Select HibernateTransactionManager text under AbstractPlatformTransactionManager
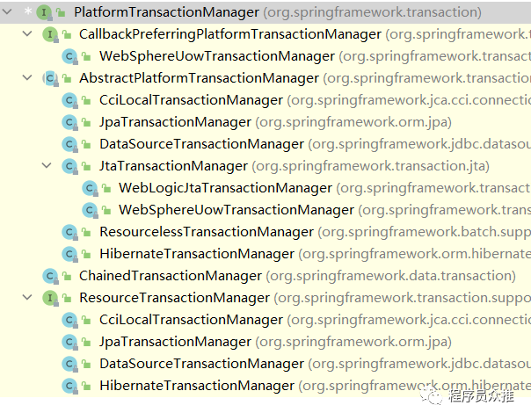The width and height of the screenshot is (531, 420). 197,254
